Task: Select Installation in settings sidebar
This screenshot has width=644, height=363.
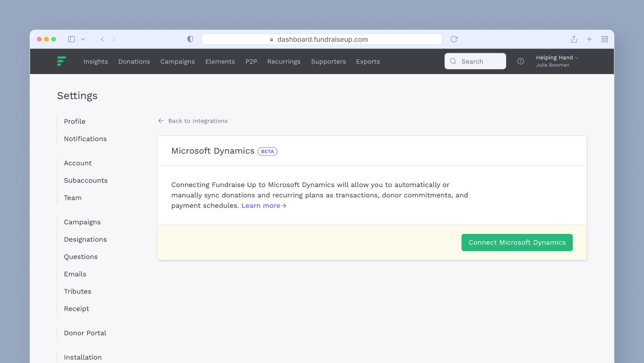Action: tap(83, 357)
